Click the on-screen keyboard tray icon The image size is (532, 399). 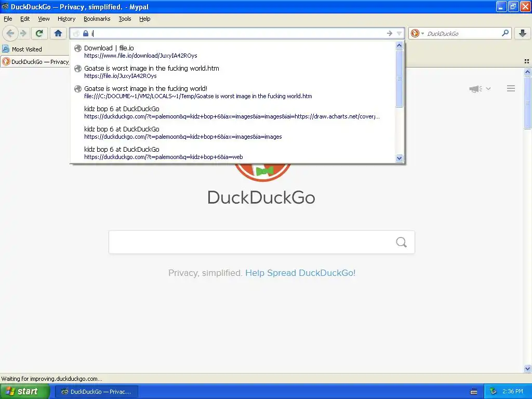pyautogui.click(x=474, y=392)
